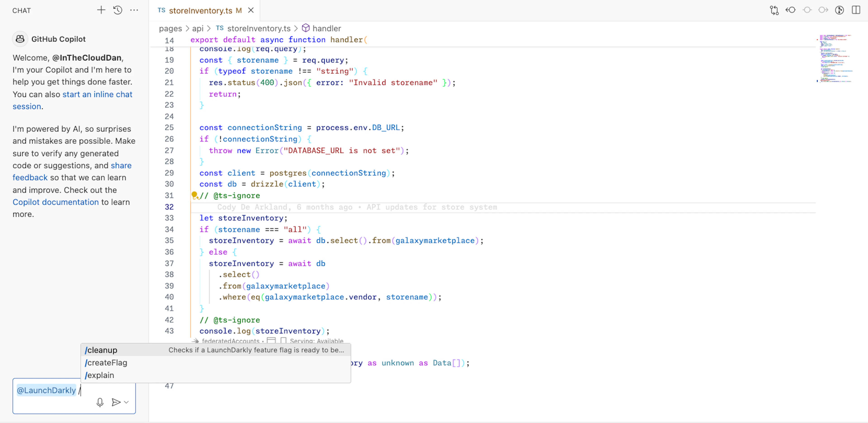Click api in the breadcrumb
Viewport: 868px width, 423px height.
[198, 29]
